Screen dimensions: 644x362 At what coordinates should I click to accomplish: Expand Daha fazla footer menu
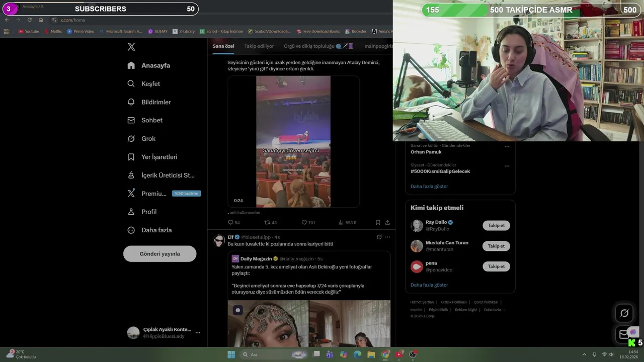point(494,310)
